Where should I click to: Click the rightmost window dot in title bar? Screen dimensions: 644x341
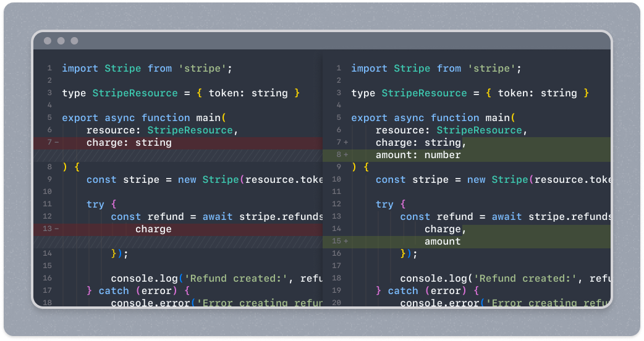click(x=75, y=41)
